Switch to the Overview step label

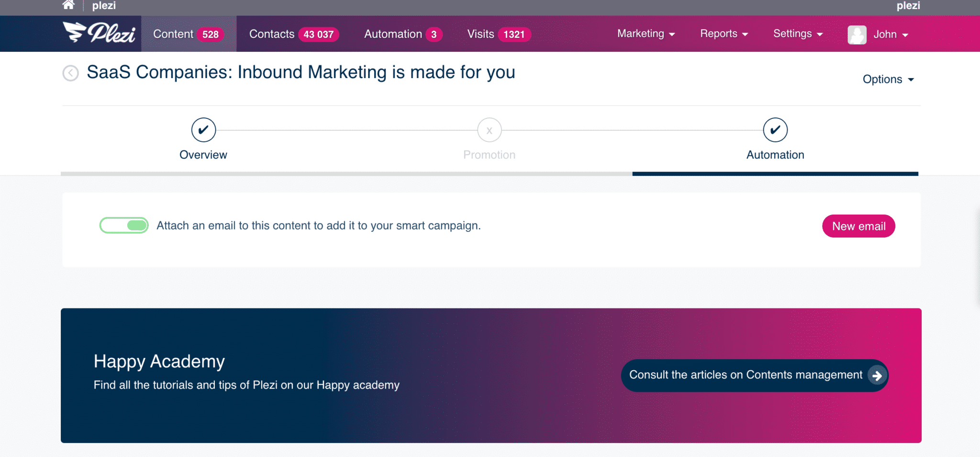pyautogui.click(x=203, y=155)
